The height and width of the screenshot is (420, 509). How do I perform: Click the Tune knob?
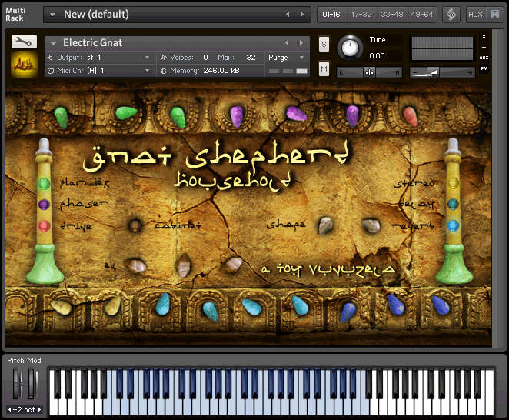click(351, 48)
